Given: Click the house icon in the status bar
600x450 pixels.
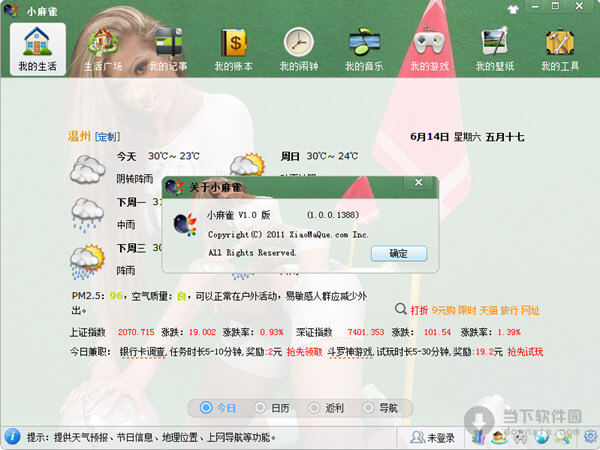Looking at the screenshot, I should tap(499, 437).
